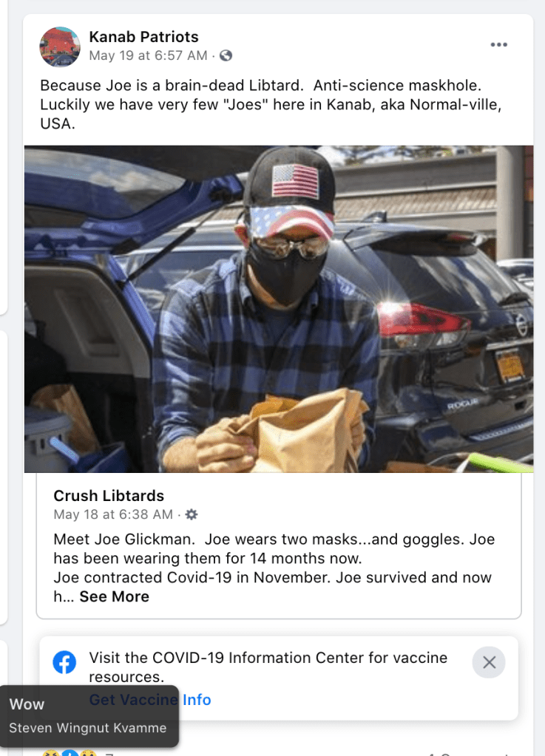Click the Wow reaction tooltip
The image size is (545, 756).
27,704
